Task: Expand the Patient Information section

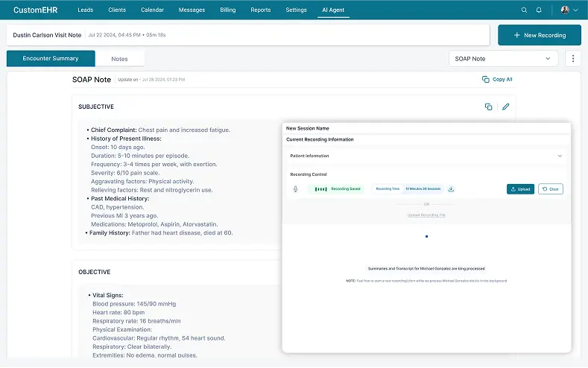Action: coord(560,156)
